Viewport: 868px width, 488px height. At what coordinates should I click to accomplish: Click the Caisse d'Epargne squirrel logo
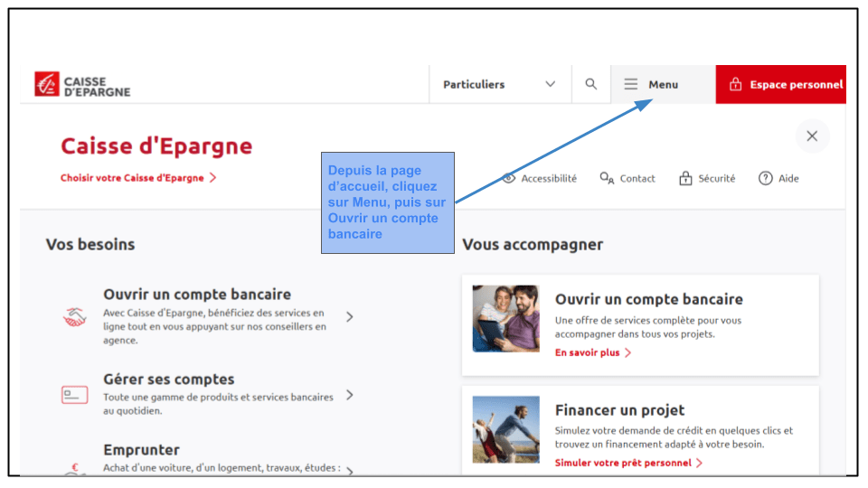(46, 84)
